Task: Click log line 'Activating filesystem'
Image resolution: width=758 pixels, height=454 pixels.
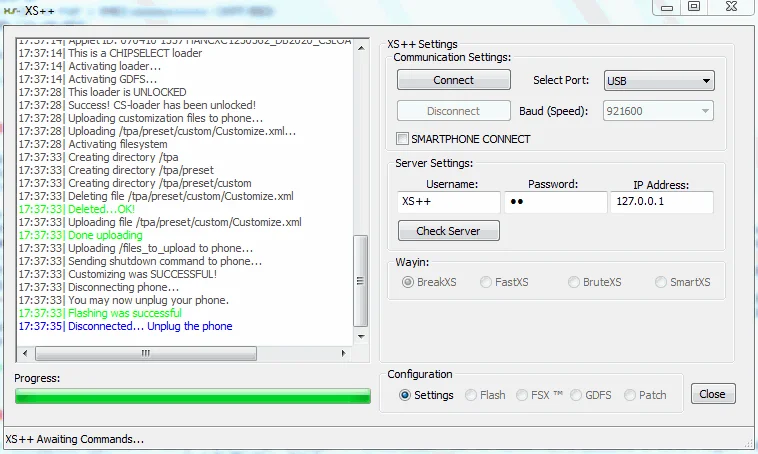Action: 93,144
